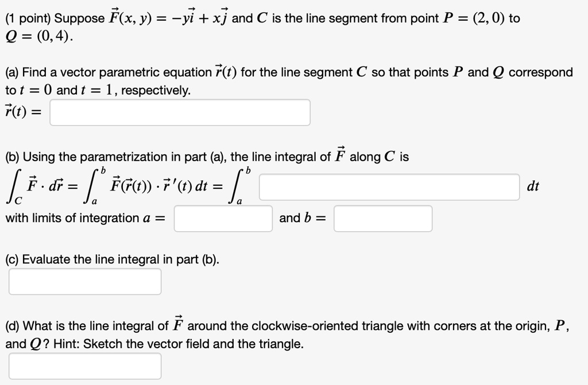Viewport: 588px width, 385px height.
Task: Click the box below 'Evaluate the line integral'
Action: [85, 281]
